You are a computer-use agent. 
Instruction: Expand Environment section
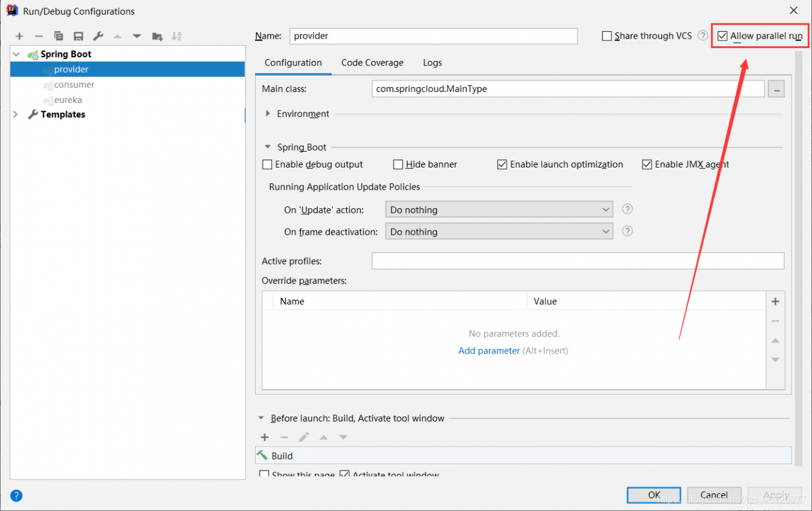pyautogui.click(x=268, y=114)
